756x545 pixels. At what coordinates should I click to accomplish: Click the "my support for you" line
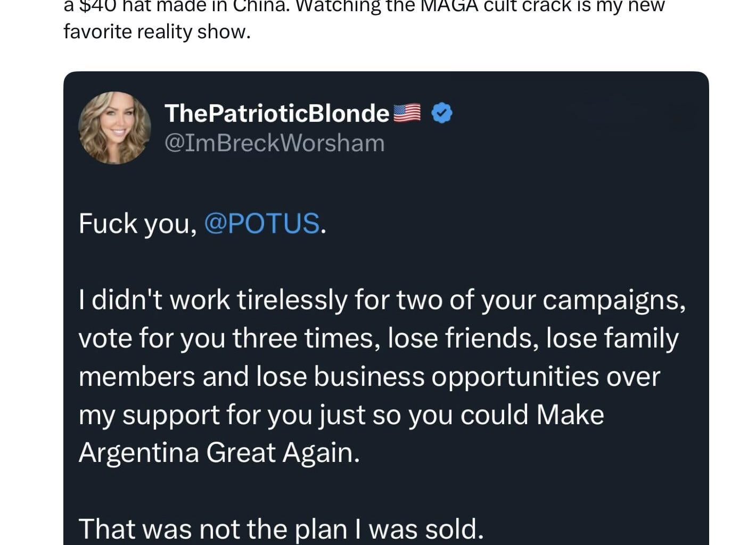197,415
